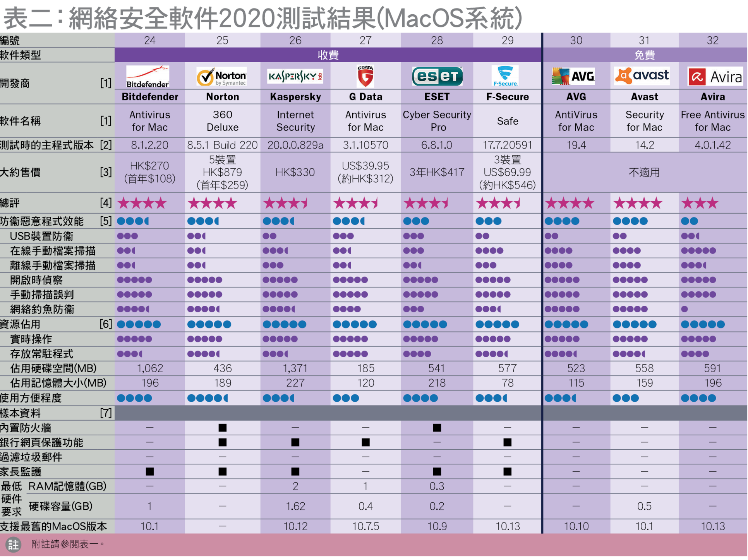Click Norton's built-in firewall black square
This screenshot has width=748, height=560.
[x=222, y=428]
